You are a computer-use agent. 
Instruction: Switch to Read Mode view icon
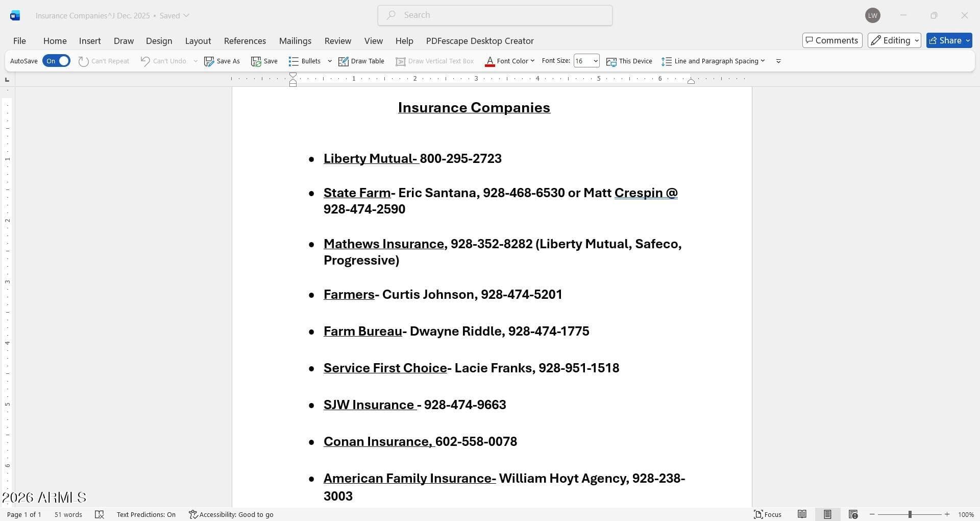tap(802, 514)
